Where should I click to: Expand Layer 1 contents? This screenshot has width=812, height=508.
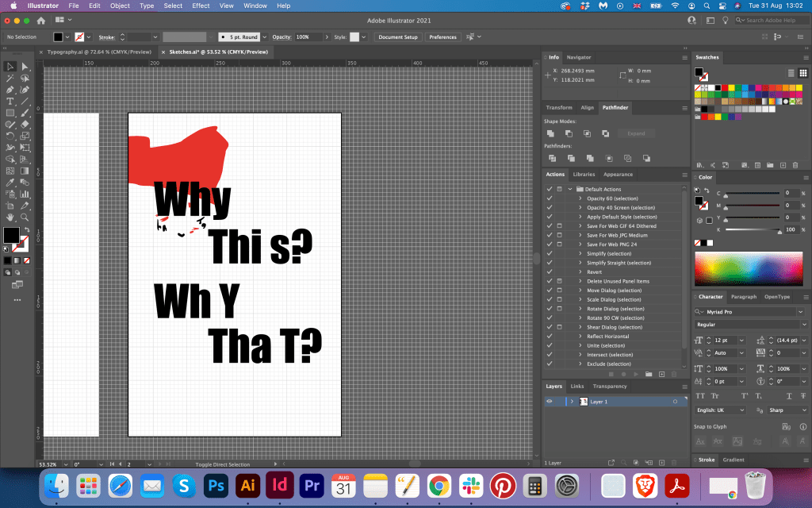pyautogui.click(x=571, y=402)
